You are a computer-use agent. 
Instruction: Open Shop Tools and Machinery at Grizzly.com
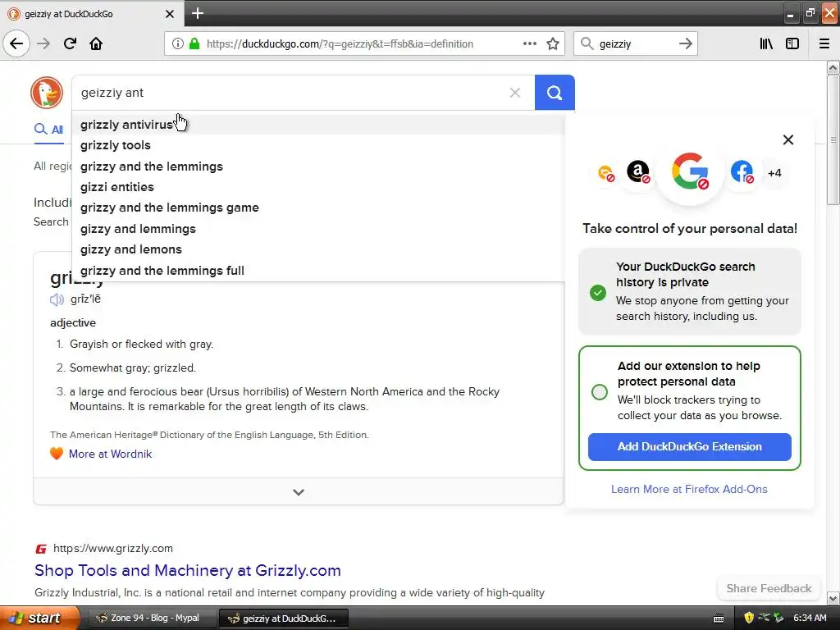pos(188,571)
